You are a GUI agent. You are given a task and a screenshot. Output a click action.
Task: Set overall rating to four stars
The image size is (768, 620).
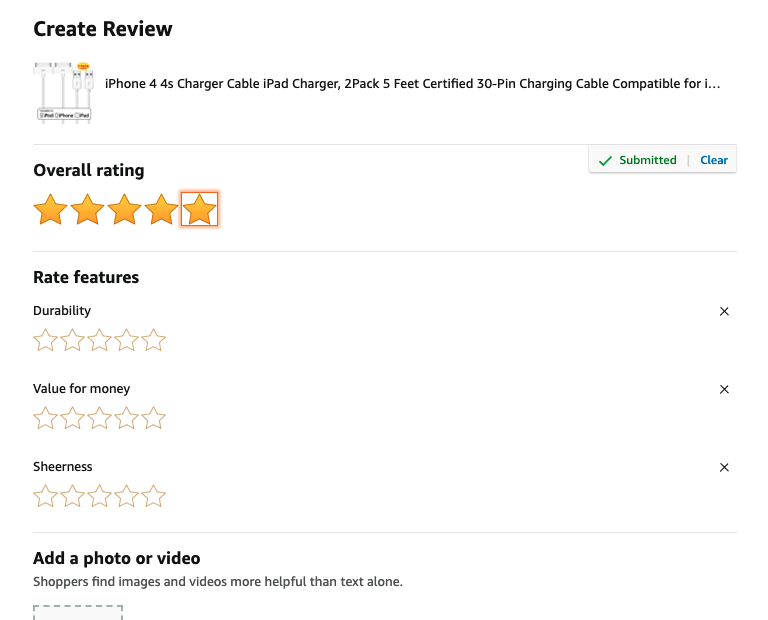click(162, 210)
